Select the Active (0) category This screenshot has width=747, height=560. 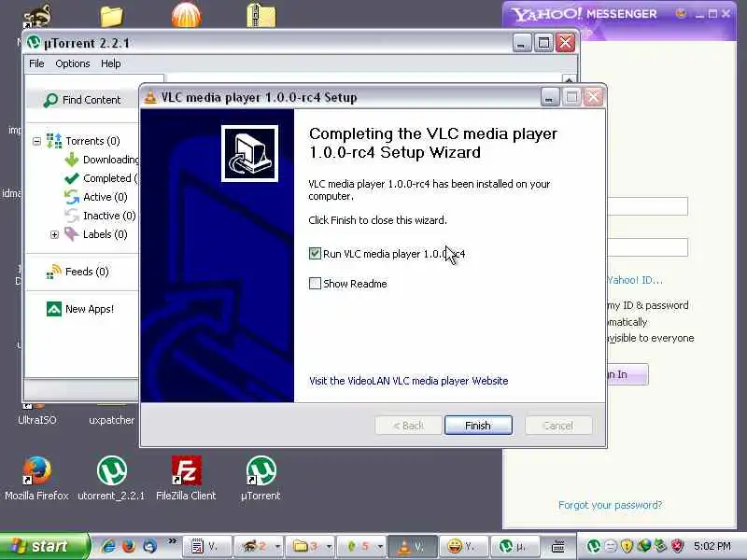click(105, 197)
